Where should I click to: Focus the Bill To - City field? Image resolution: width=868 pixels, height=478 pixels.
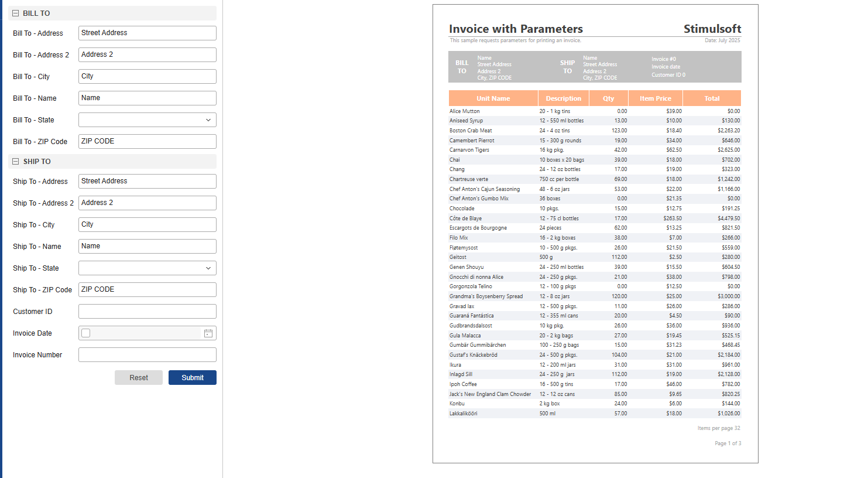point(147,77)
